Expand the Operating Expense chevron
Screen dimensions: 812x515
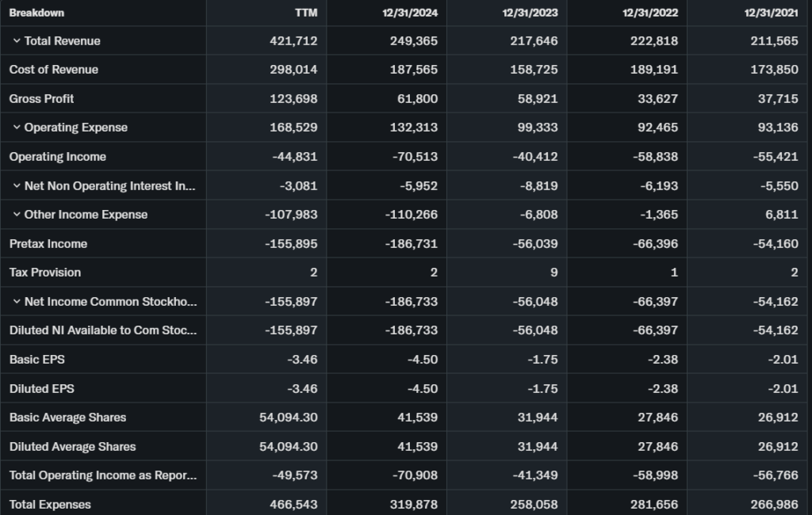pyautogui.click(x=17, y=128)
